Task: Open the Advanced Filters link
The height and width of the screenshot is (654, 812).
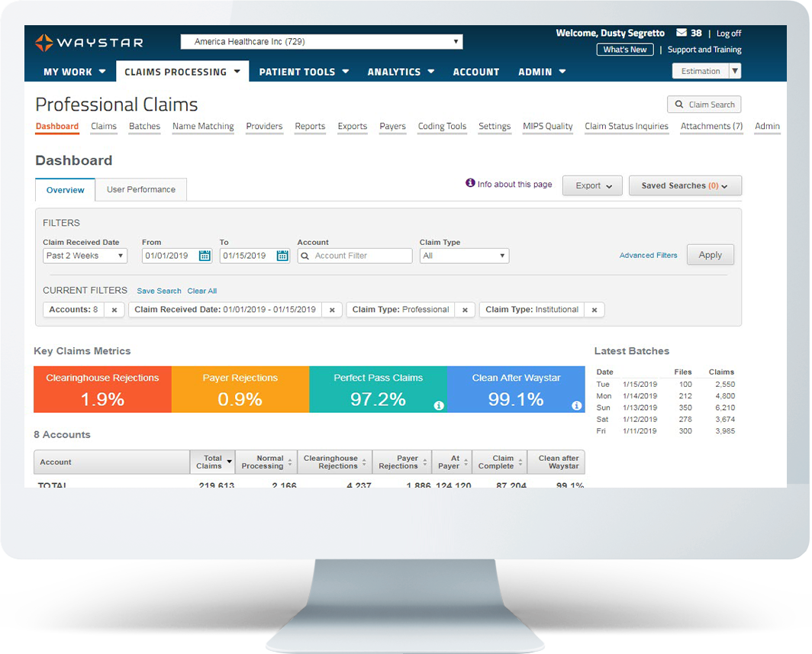Action: 649,256
